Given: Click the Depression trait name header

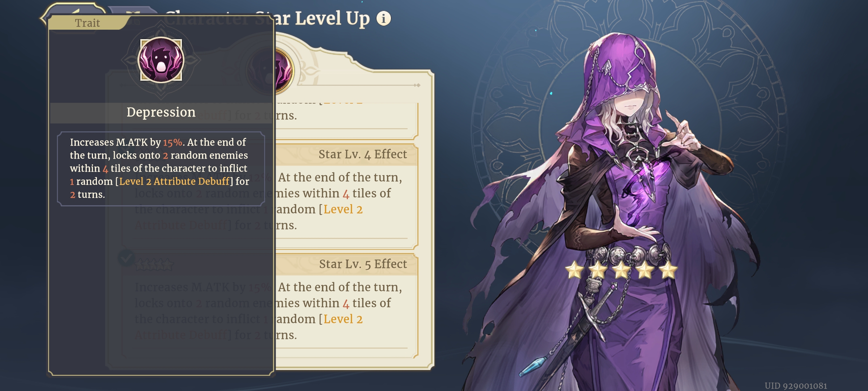Looking at the screenshot, I should click(x=161, y=112).
